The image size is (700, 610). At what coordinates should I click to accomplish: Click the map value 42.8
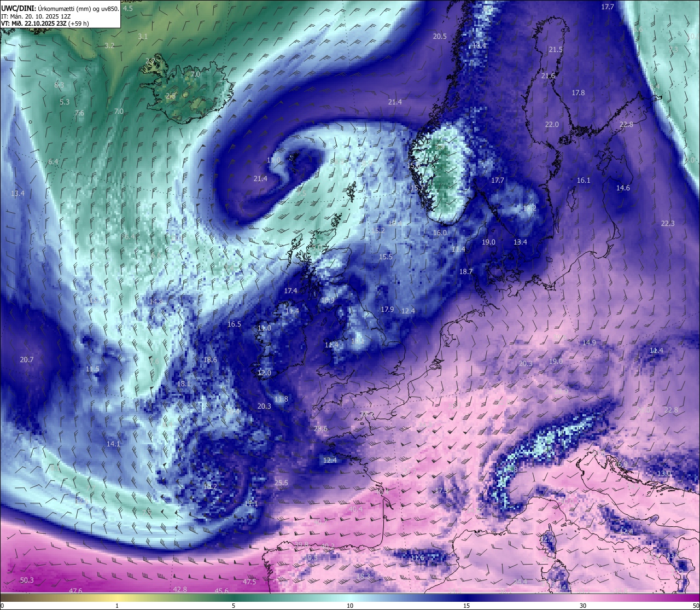pos(180,589)
